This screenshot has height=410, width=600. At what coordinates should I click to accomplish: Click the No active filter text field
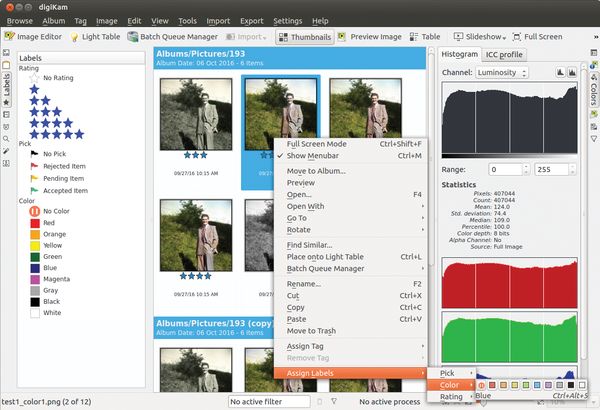click(269, 402)
